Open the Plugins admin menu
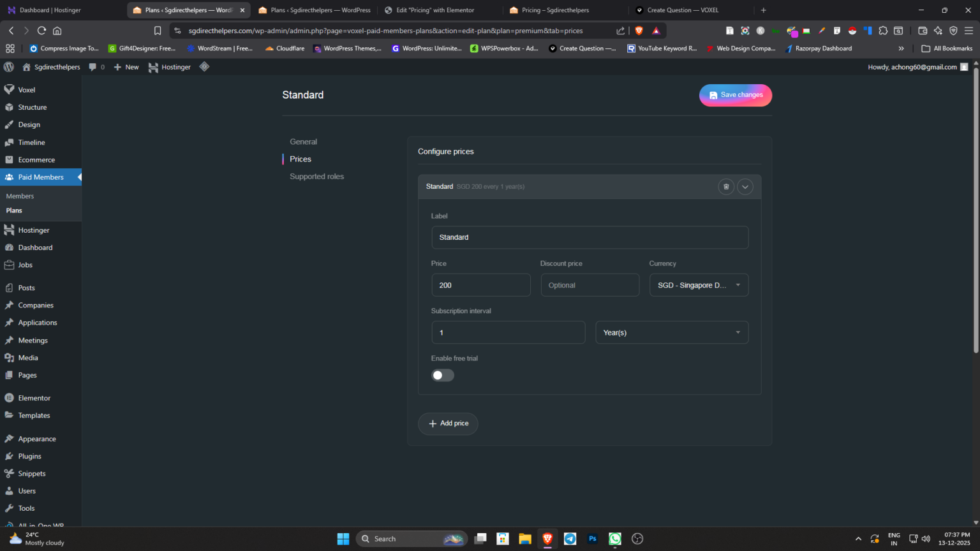 pos(29,457)
